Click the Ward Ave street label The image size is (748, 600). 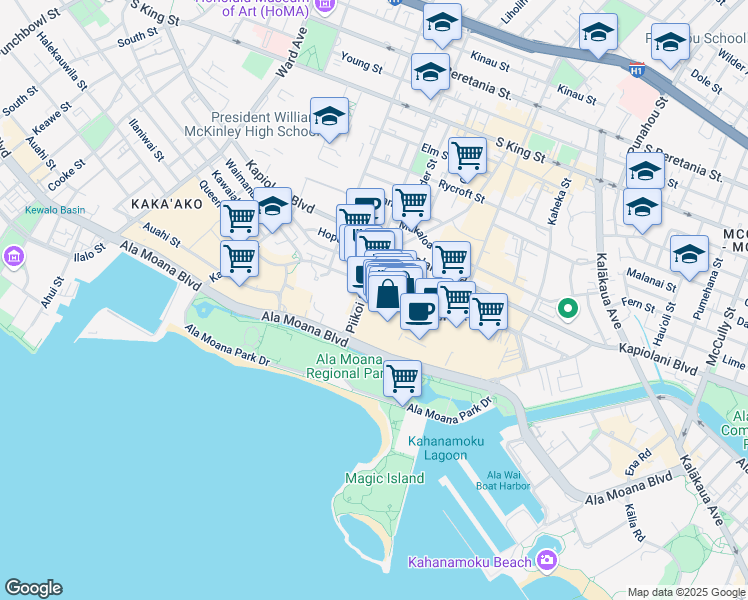(x=292, y=52)
